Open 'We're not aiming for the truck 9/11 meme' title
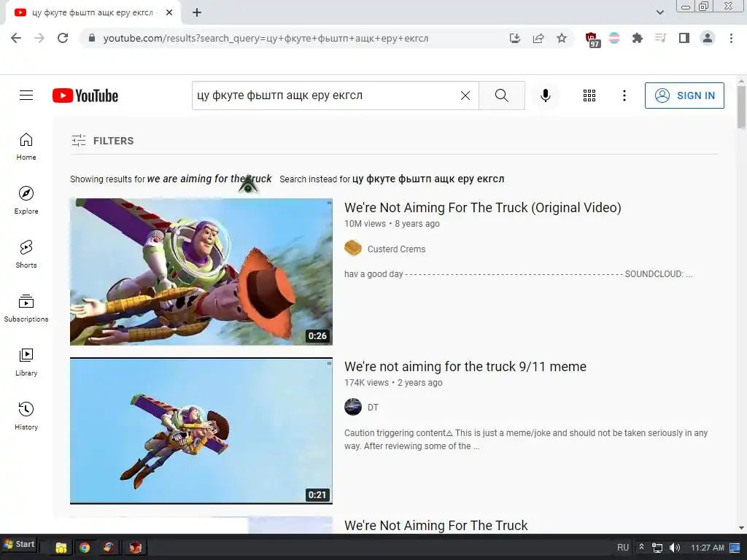The width and height of the screenshot is (747, 560). [465, 367]
